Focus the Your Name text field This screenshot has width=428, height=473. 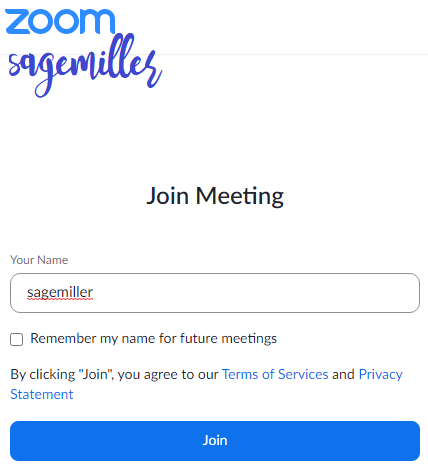(x=215, y=293)
